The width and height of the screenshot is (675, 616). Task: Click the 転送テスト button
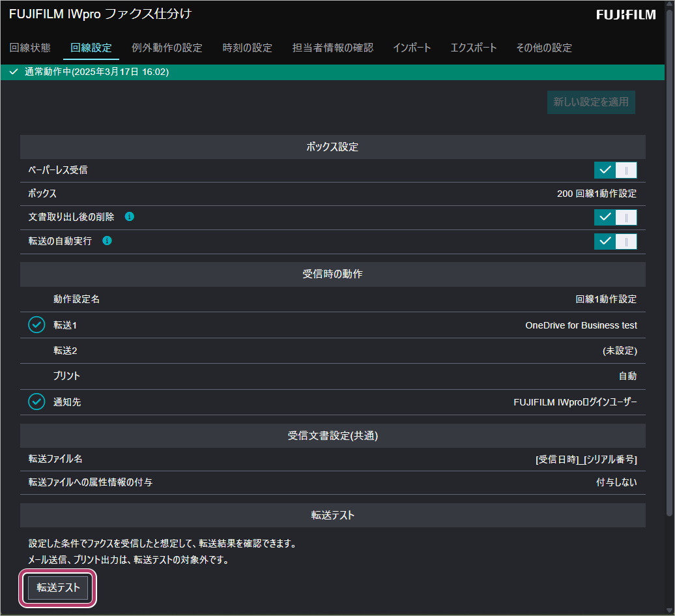tap(58, 588)
